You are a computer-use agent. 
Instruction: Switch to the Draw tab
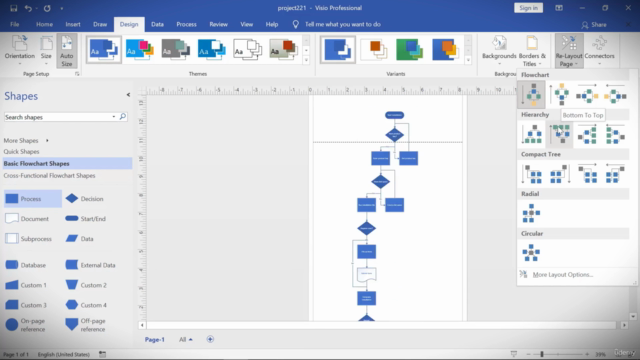click(100, 24)
